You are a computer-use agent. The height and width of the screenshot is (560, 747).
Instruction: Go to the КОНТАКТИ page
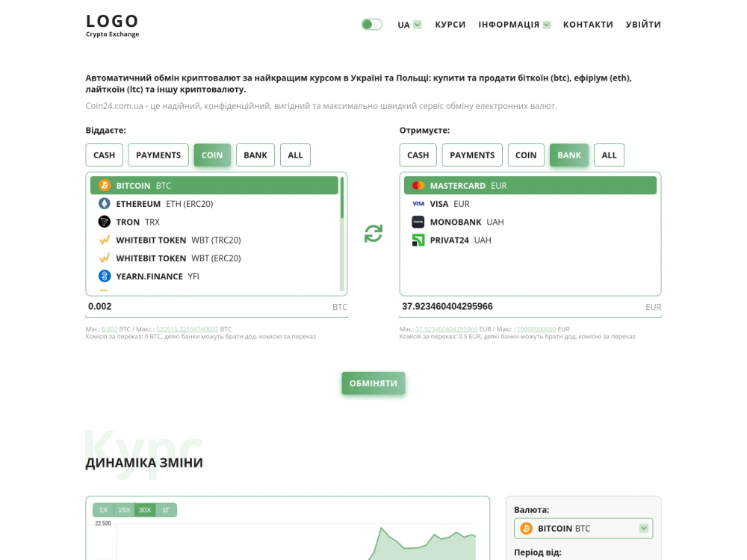coord(588,25)
